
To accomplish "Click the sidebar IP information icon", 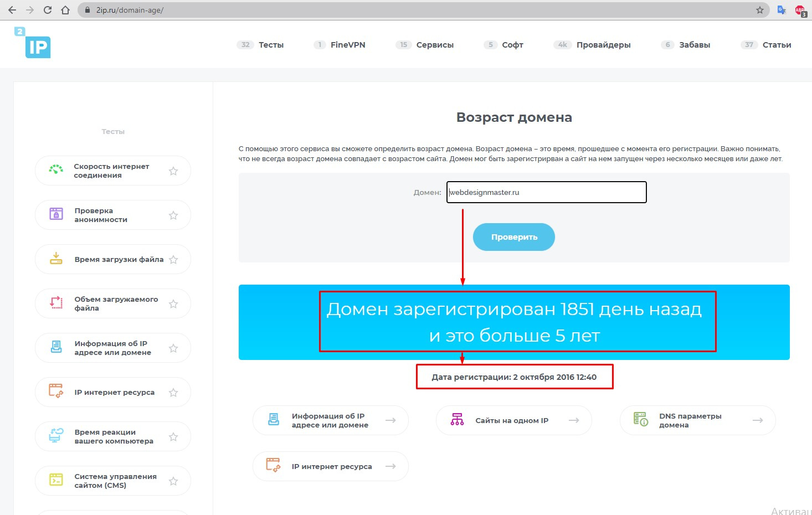I will (x=56, y=347).
